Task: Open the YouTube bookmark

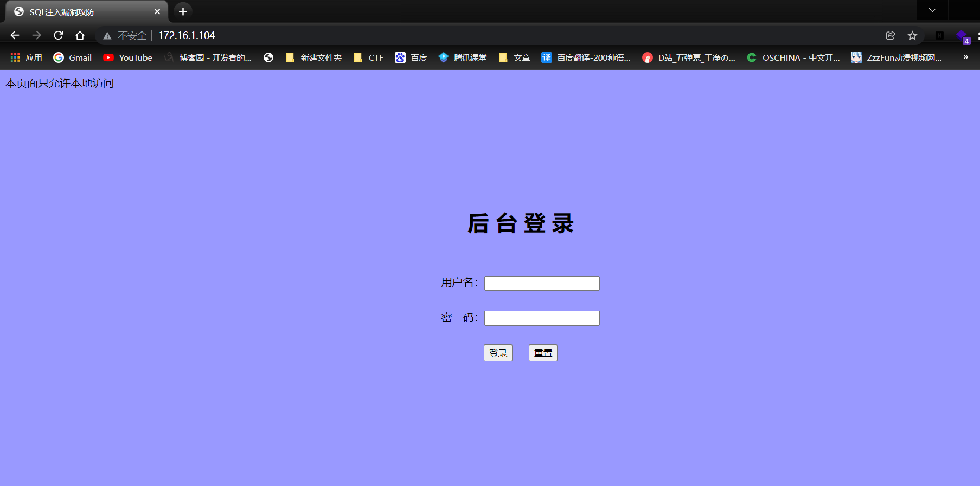Action: point(128,57)
